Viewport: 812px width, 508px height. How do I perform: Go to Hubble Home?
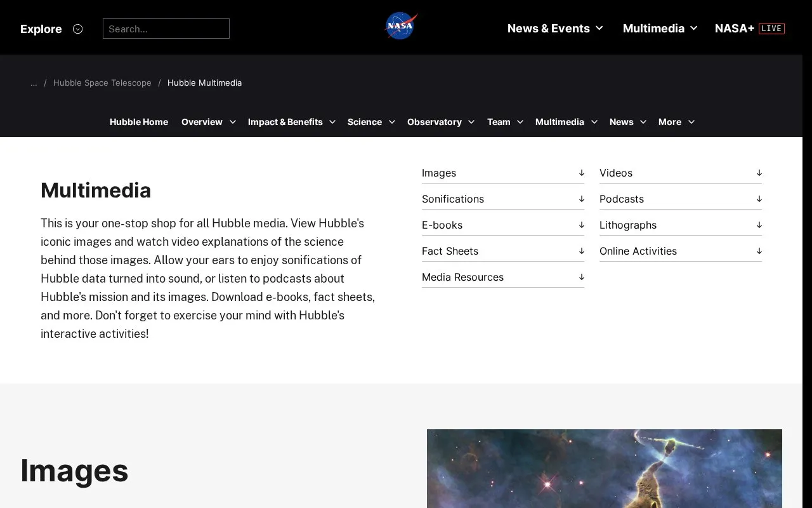(139, 122)
